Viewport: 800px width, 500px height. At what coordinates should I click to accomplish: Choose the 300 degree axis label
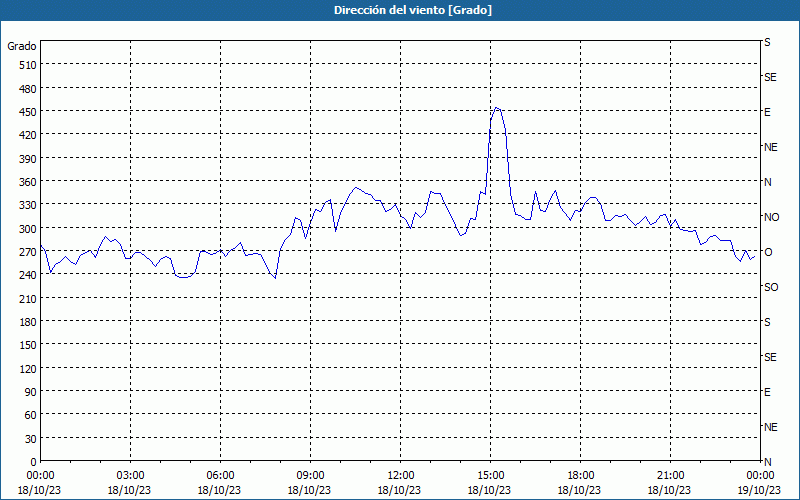(29, 229)
